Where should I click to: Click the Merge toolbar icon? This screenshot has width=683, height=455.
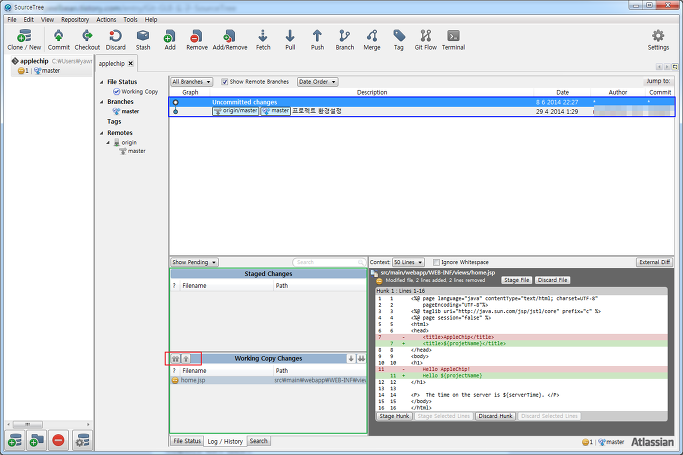[372, 40]
